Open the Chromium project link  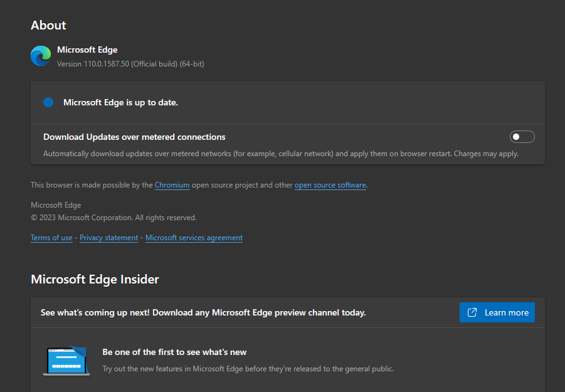[172, 185]
